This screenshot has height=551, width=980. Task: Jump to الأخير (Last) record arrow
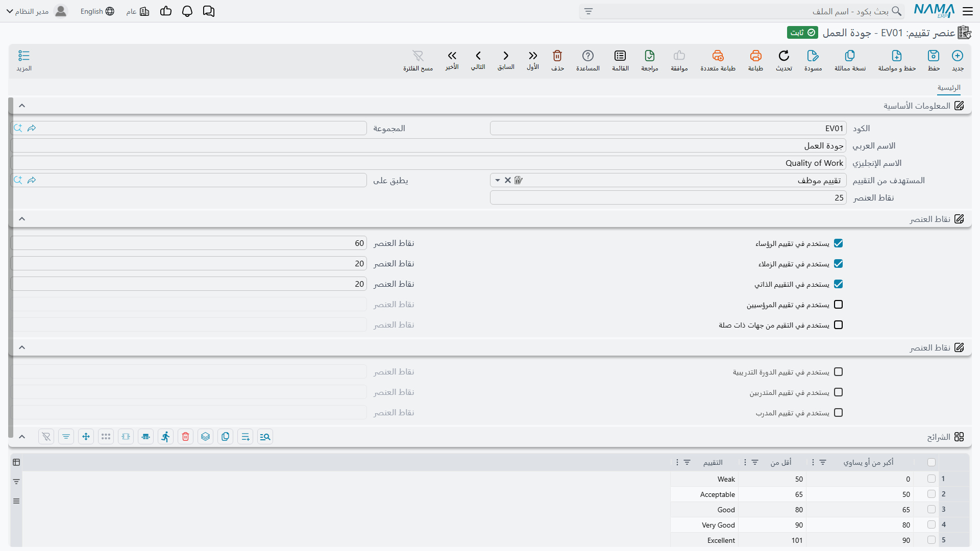coord(452,56)
